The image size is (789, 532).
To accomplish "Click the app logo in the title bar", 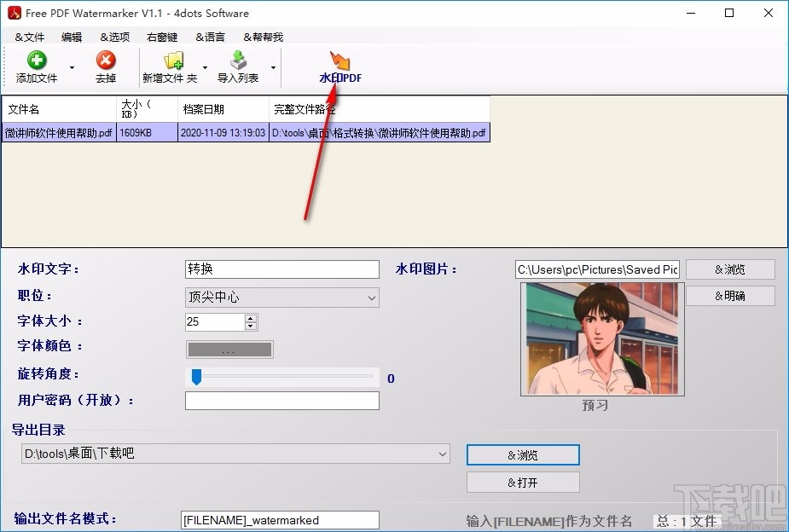I will [x=15, y=13].
